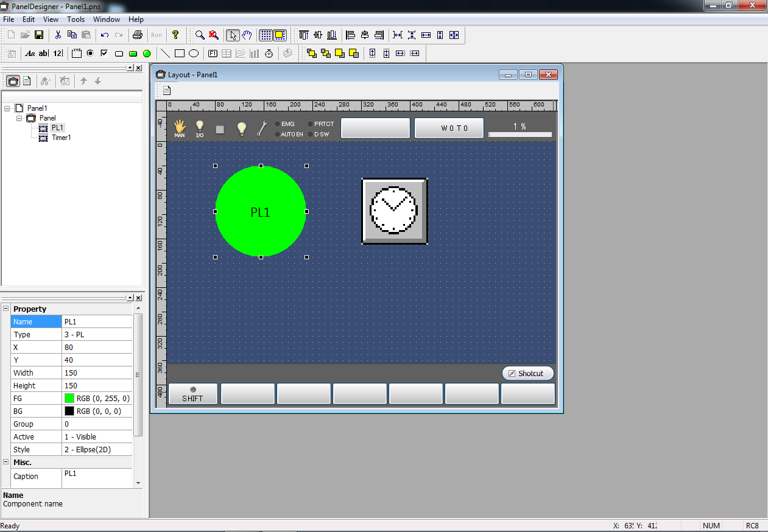
Task: Click the SHIFT button on the panel
Action: 193,394
